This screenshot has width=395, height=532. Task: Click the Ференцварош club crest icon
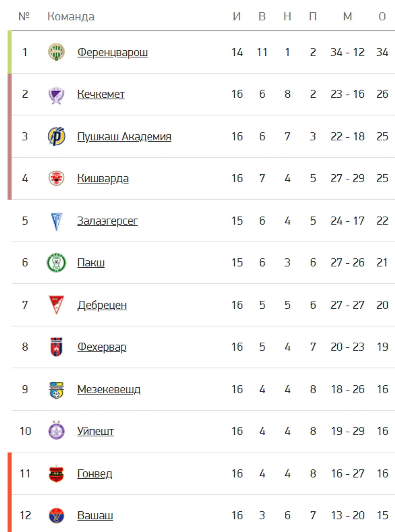(x=56, y=52)
